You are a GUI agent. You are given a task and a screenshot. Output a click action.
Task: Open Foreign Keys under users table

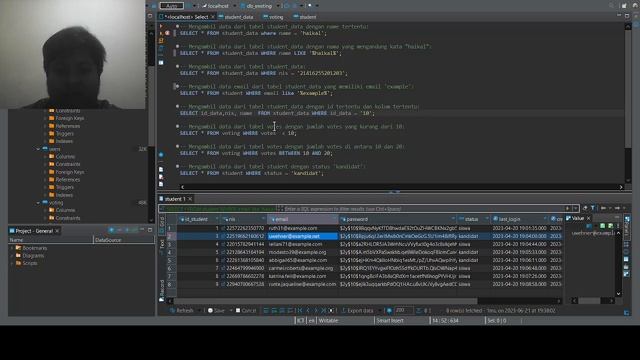point(66,172)
